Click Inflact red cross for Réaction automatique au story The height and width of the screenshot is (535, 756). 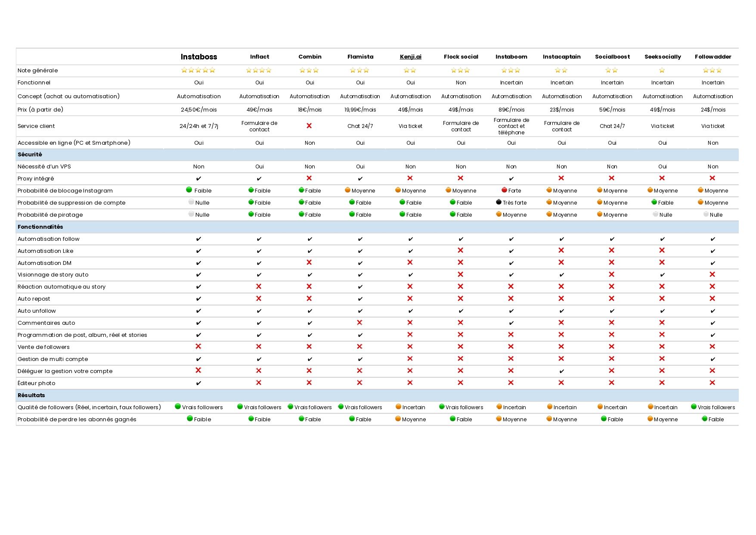tap(259, 286)
